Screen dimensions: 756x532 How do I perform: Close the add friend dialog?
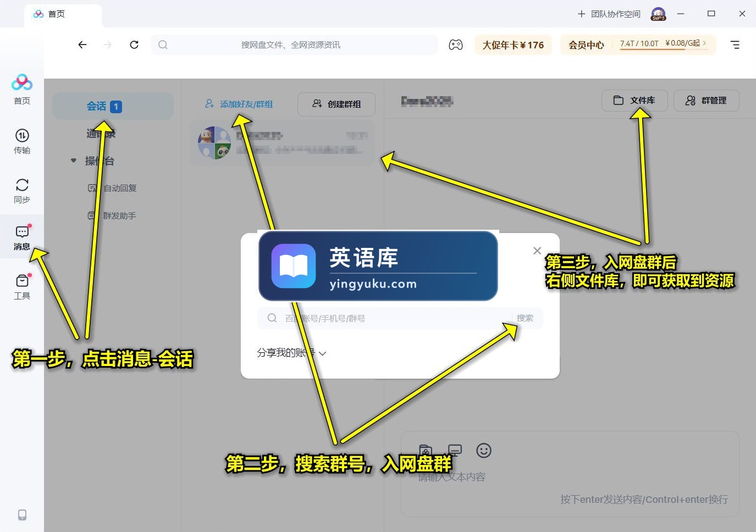tap(537, 251)
